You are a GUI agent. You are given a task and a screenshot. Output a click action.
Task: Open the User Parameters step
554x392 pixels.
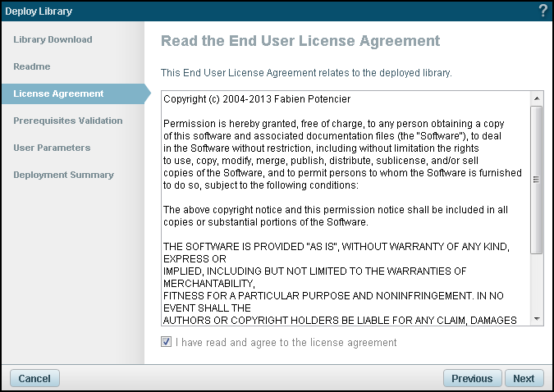click(52, 148)
